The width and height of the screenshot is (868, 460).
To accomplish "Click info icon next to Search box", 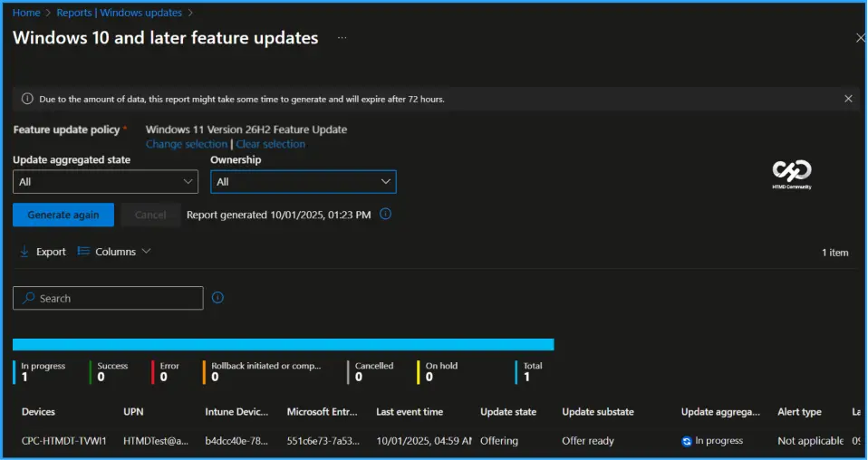I will coord(217,297).
